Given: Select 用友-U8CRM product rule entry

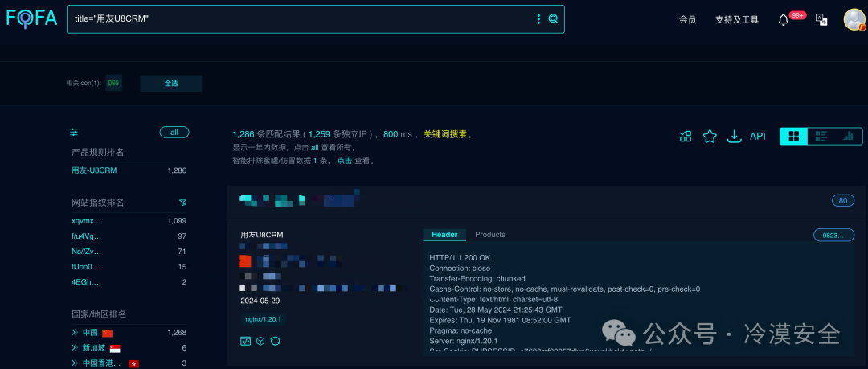Looking at the screenshot, I should 94,170.
